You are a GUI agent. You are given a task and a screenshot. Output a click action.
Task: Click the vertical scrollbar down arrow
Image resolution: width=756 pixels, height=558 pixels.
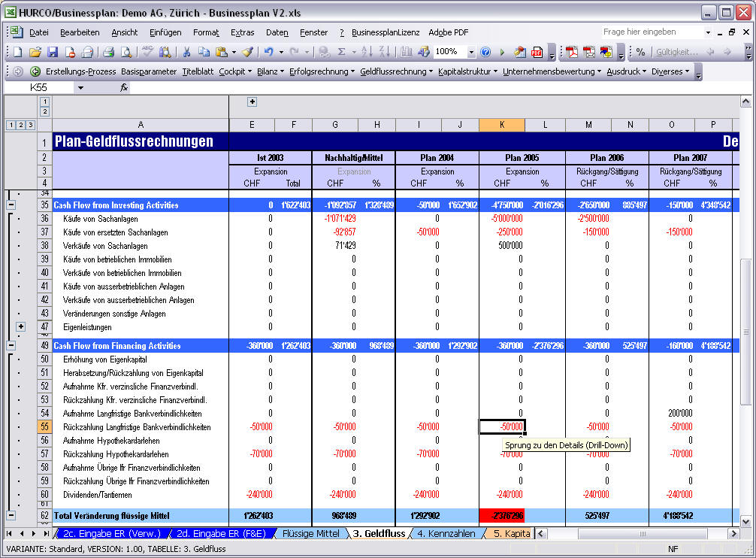point(745,521)
